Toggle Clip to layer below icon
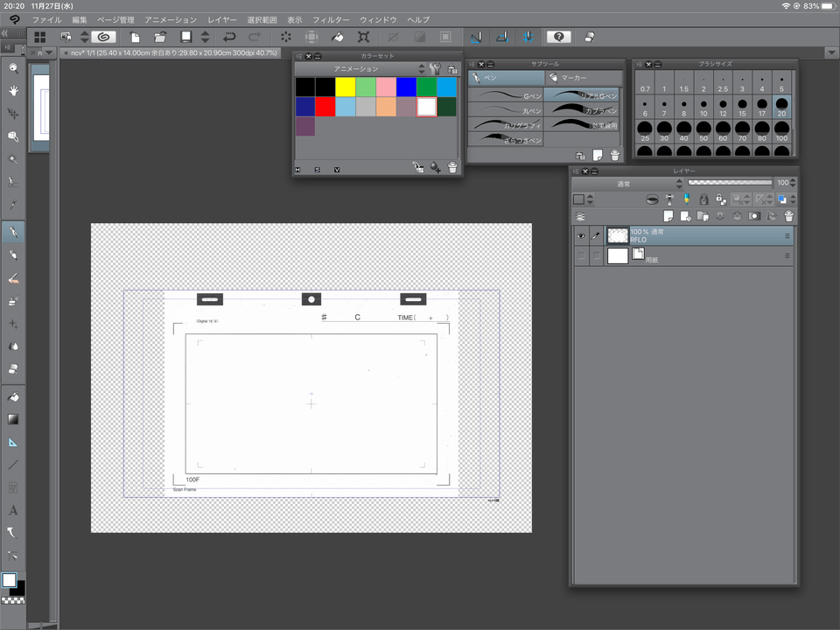Viewport: 840px width, 630px height. pos(652,199)
